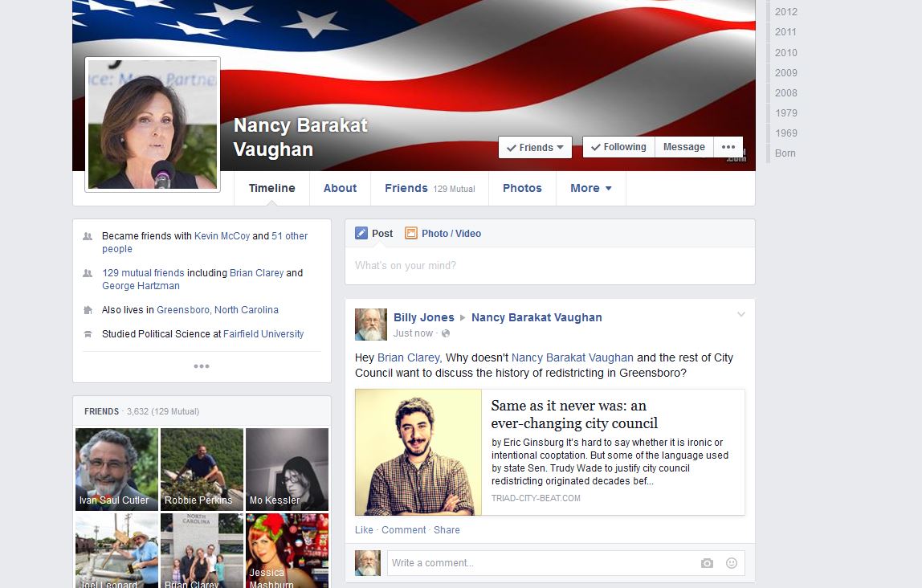Click the mutual friends icon beside '129 mutual friends'

coord(88,273)
